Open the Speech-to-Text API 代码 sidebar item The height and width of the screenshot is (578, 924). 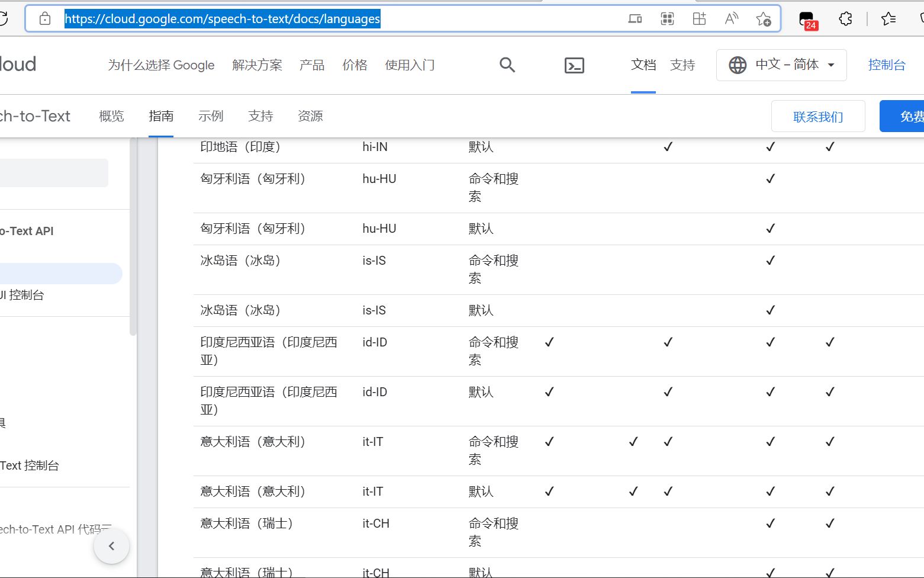(x=56, y=529)
